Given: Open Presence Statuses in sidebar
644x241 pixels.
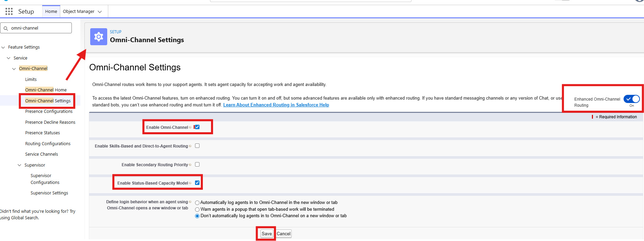Looking at the screenshot, I should click(x=43, y=133).
